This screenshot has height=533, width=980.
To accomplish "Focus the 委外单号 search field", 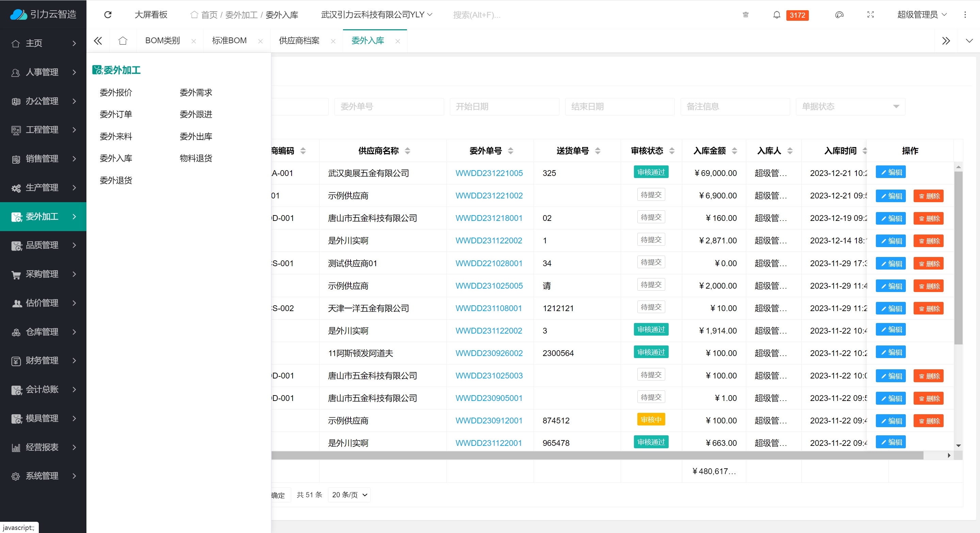I will click(389, 107).
